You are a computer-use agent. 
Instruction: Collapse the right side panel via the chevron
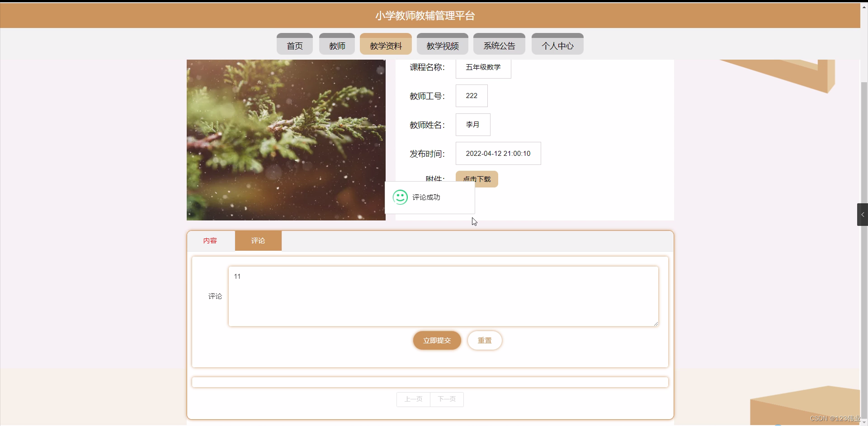point(862,215)
